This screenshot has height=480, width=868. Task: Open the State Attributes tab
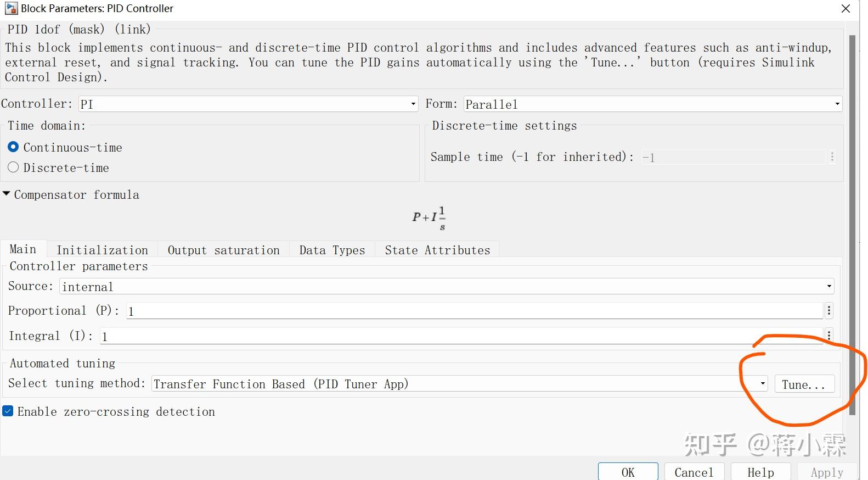click(437, 250)
